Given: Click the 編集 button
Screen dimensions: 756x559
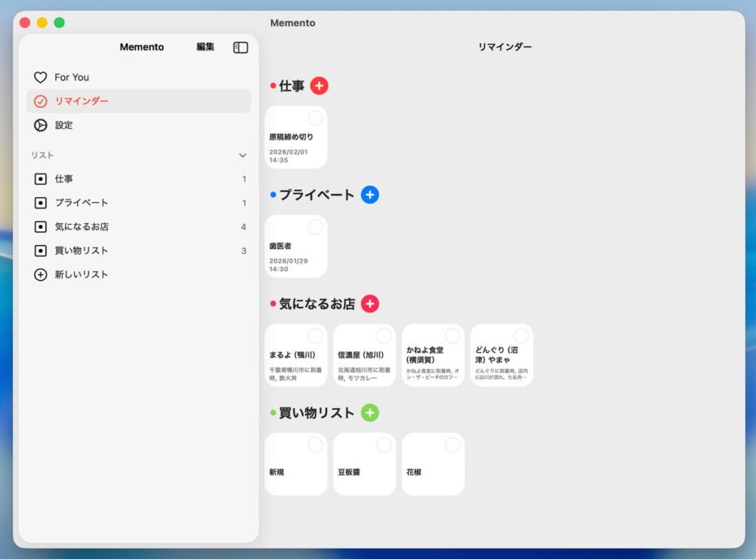Looking at the screenshot, I should coord(205,47).
